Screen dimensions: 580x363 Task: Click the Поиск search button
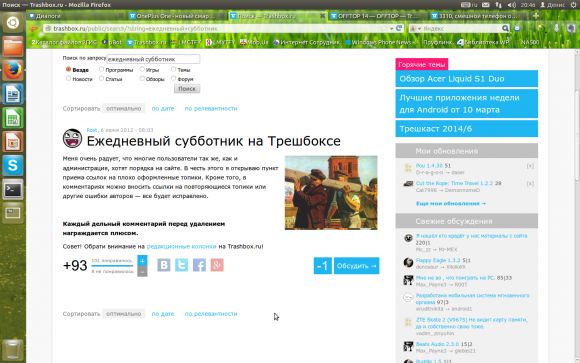pyautogui.click(x=187, y=89)
